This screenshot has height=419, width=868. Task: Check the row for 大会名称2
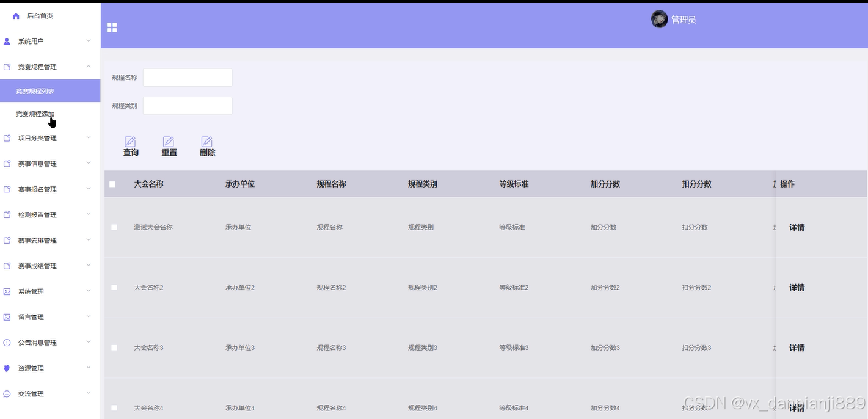coord(114,287)
